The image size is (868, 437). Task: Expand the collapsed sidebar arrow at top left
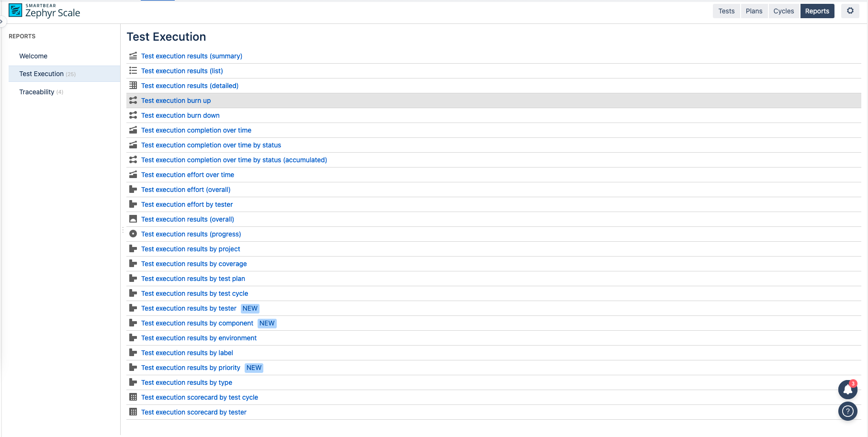click(x=1, y=22)
